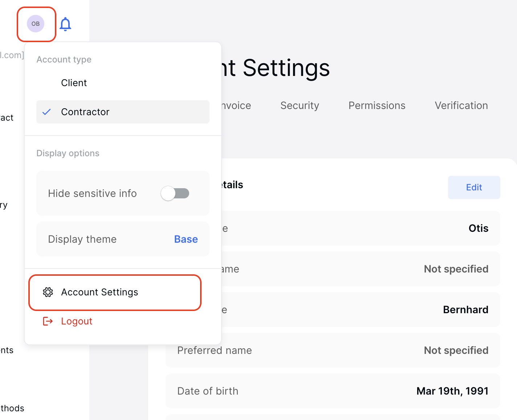517x420 pixels.
Task: Open the notifications bell icon
Action: 66,24
